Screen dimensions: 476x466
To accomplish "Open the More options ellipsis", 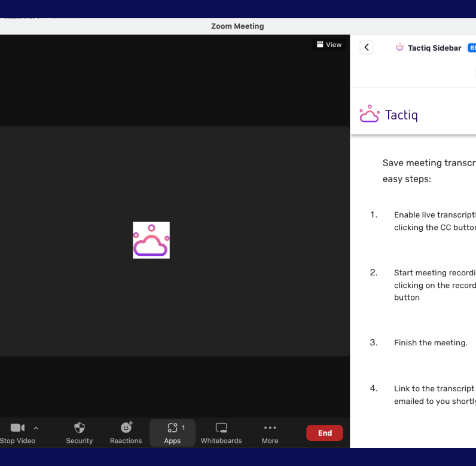I will click(270, 433).
